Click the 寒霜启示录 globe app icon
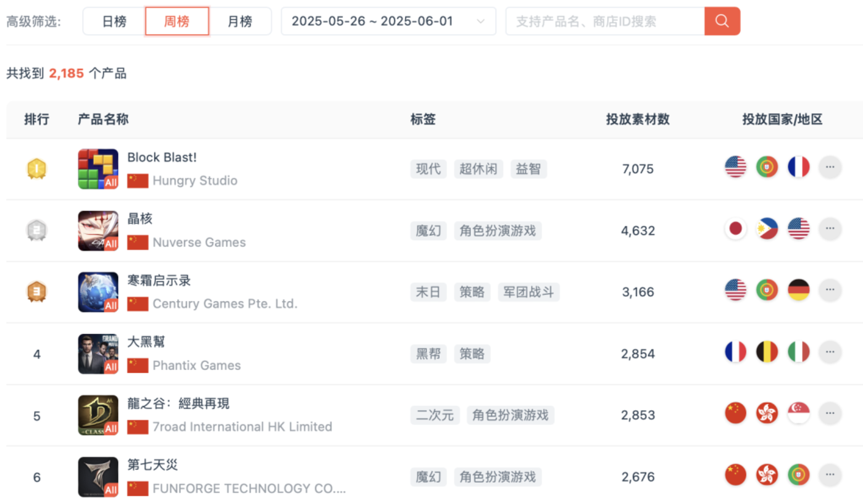The height and width of the screenshot is (504, 863). point(98,292)
